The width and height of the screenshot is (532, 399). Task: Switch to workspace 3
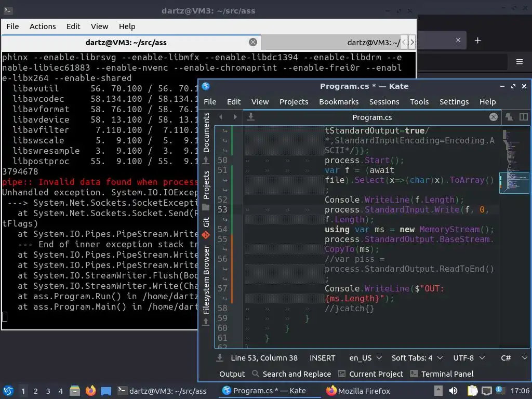(48, 391)
